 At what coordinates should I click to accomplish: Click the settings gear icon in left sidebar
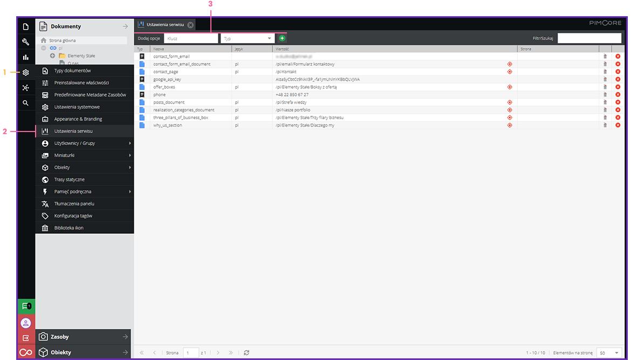(25, 72)
